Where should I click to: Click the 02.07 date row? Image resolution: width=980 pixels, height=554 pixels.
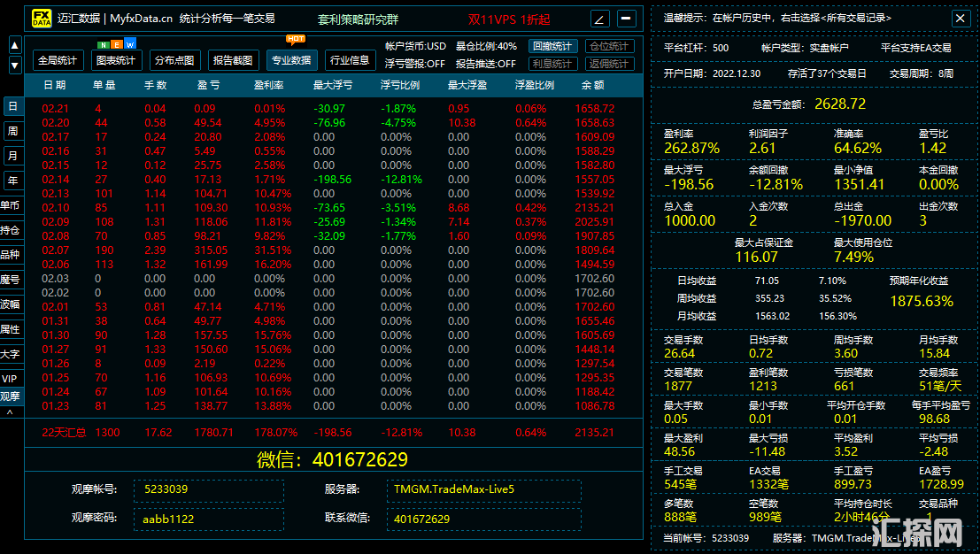tap(56, 250)
